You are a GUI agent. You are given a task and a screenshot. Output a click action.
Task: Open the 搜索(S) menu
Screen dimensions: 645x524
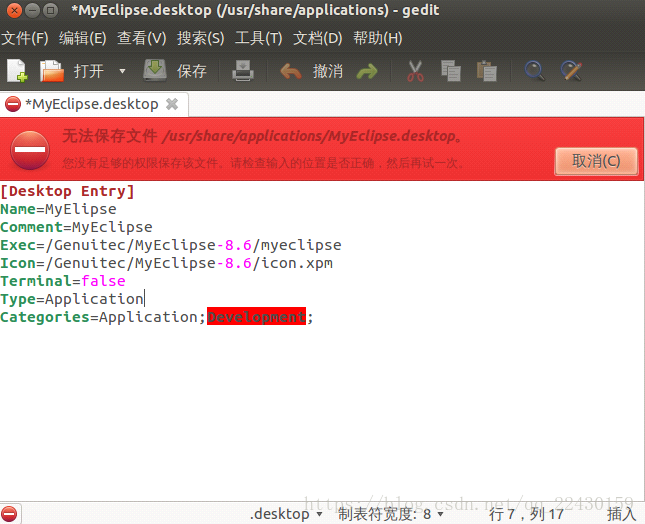point(201,38)
